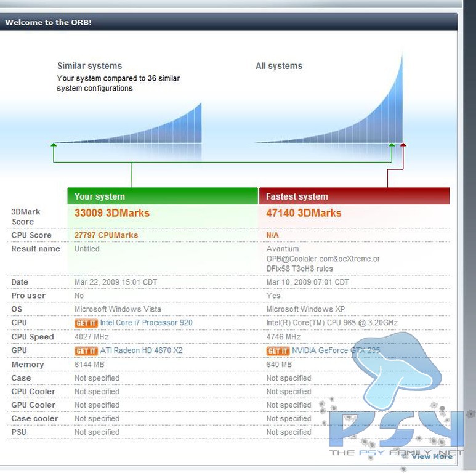The width and height of the screenshot is (476, 473).
Task: Click the All systems heading
Action: pos(279,66)
